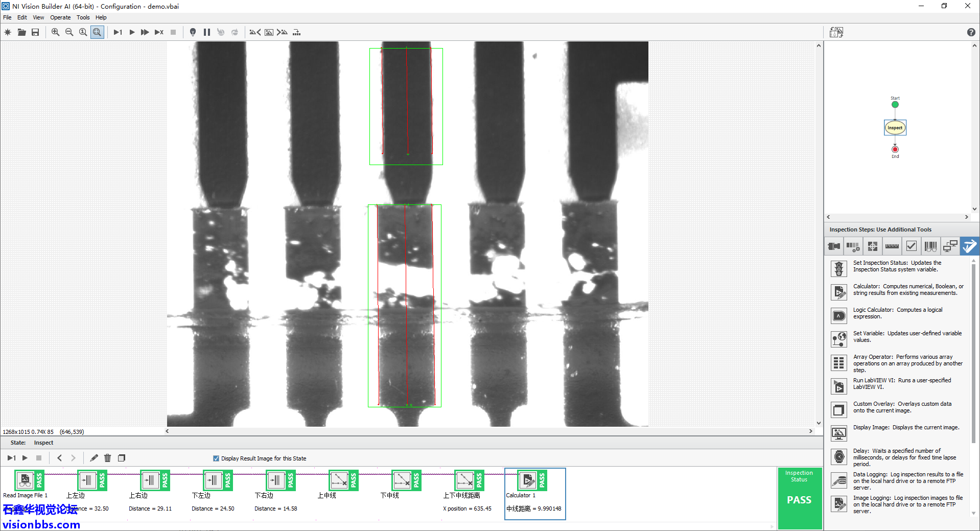Click the pencil edit step icon

click(x=94, y=458)
